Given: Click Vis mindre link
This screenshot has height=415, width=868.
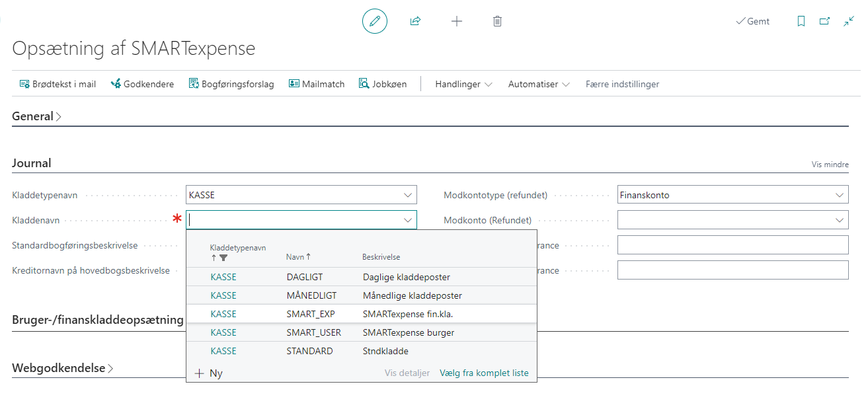Looking at the screenshot, I should [830, 165].
